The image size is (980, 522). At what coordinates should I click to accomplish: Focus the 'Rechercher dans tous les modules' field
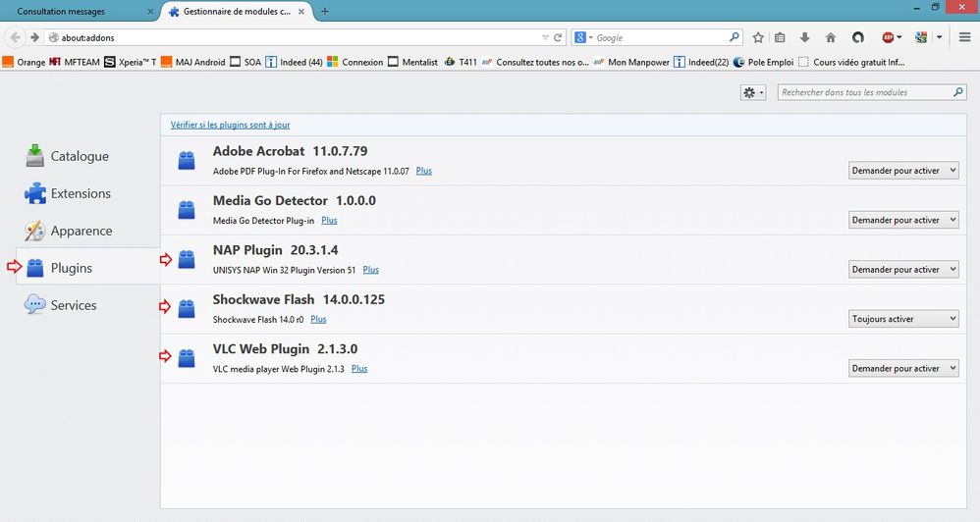[864, 92]
